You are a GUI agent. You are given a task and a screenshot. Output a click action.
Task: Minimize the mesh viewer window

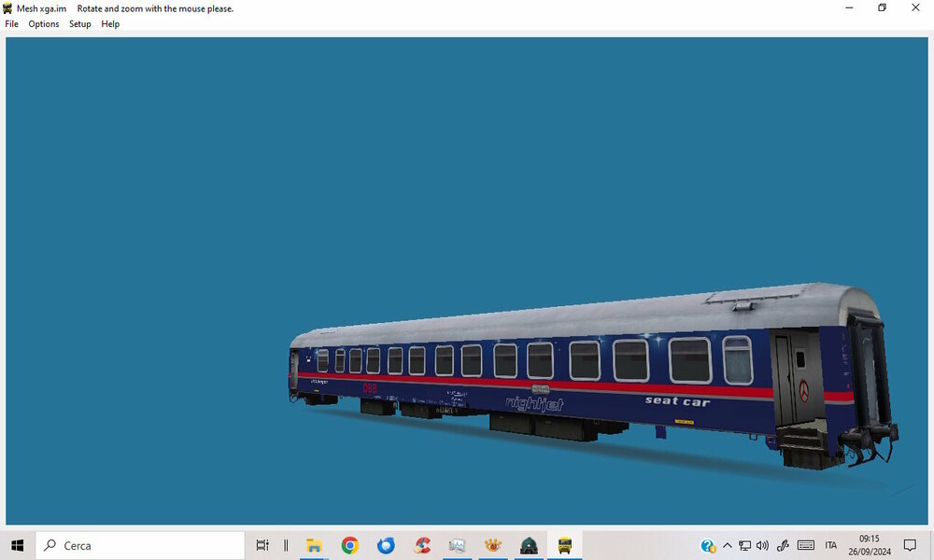pyautogui.click(x=849, y=7)
